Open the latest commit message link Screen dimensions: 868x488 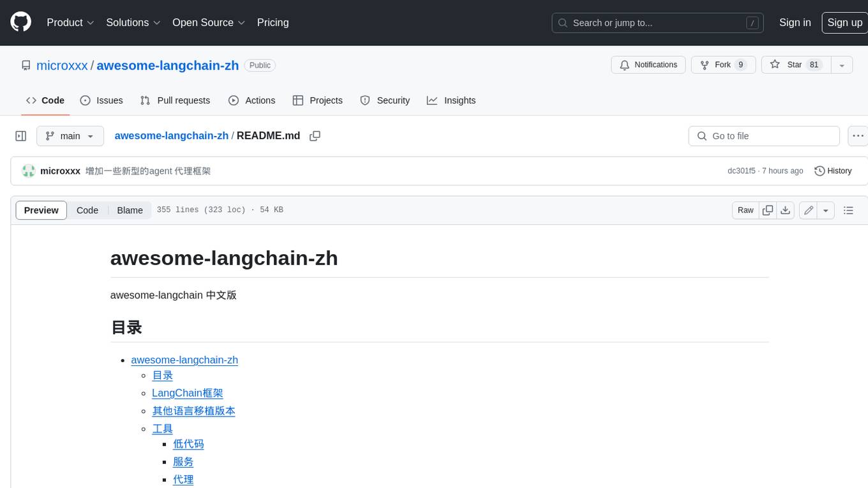pyautogui.click(x=148, y=171)
